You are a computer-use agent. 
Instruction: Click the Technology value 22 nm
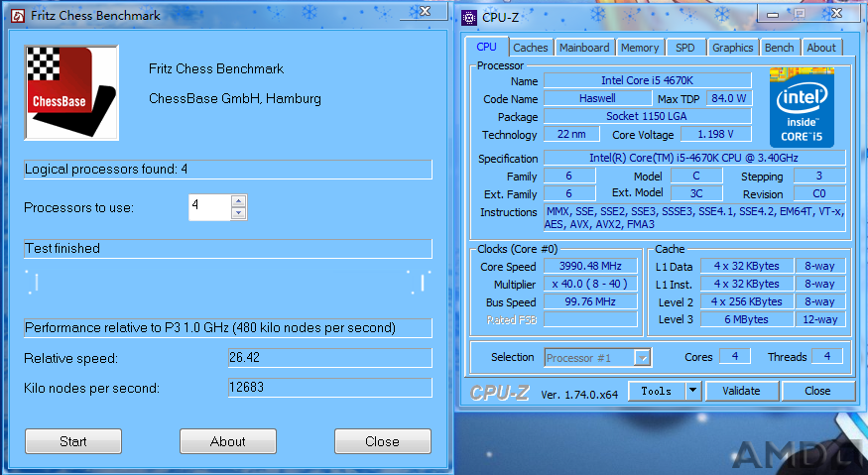[571, 134]
